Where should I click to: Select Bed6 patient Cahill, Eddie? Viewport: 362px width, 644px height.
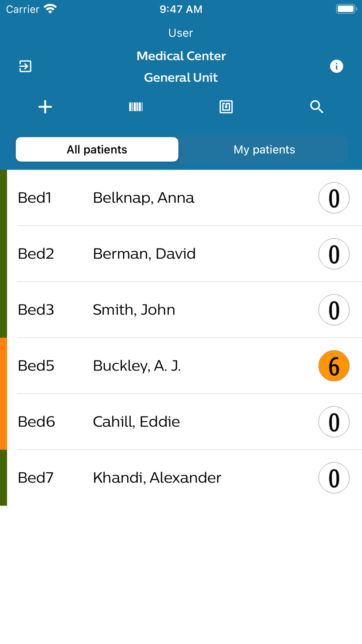point(136,422)
